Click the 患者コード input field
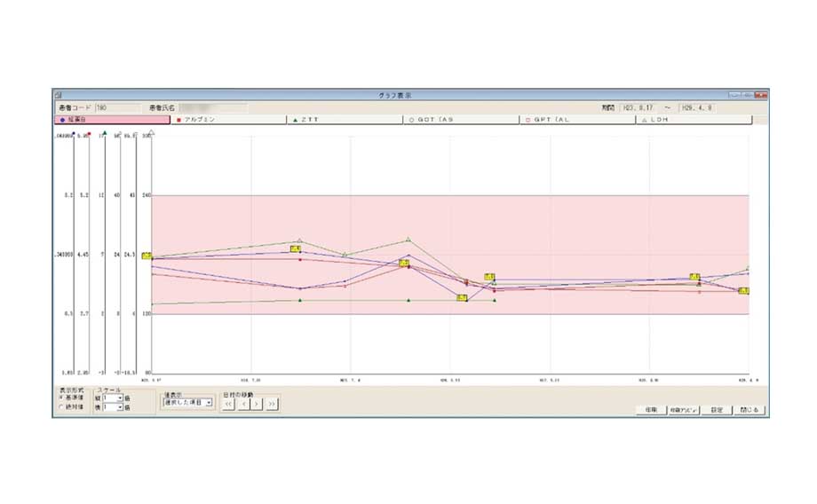Screen dimensions: 817x504 click(x=115, y=106)
